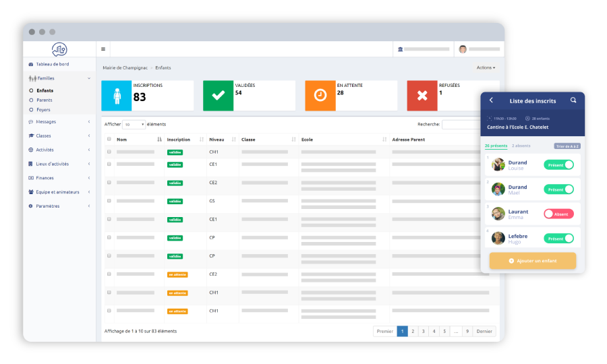Sort by the Inscription column arrows
The height and width of the screenshot is (364, 607).
(201, 140)
